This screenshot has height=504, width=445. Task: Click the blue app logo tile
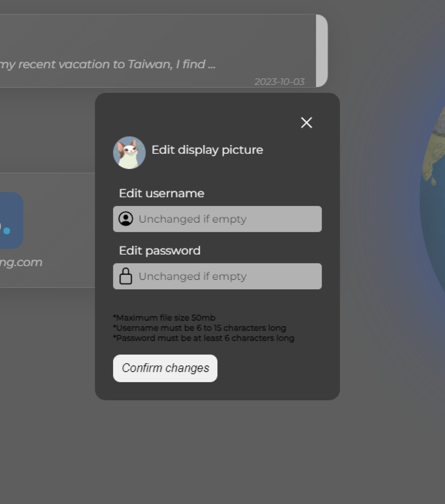pyautogui.click(x=11, y=220)
